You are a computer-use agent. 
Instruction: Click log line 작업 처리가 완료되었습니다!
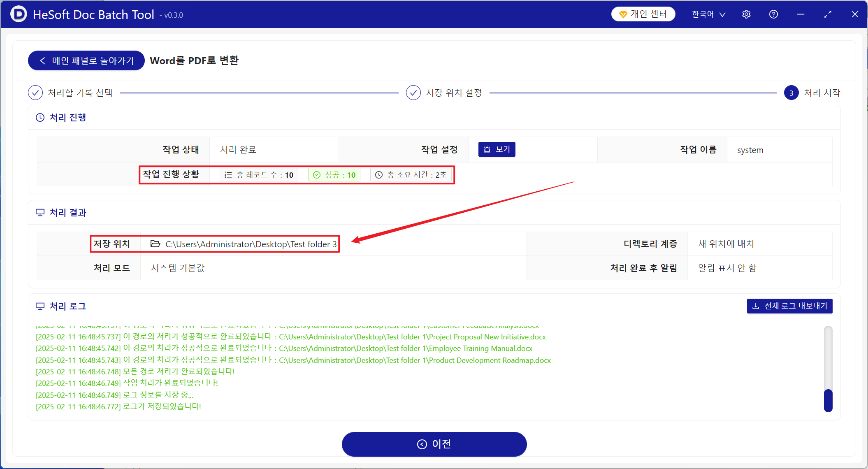pyautogui.click(x=127, y=383)
